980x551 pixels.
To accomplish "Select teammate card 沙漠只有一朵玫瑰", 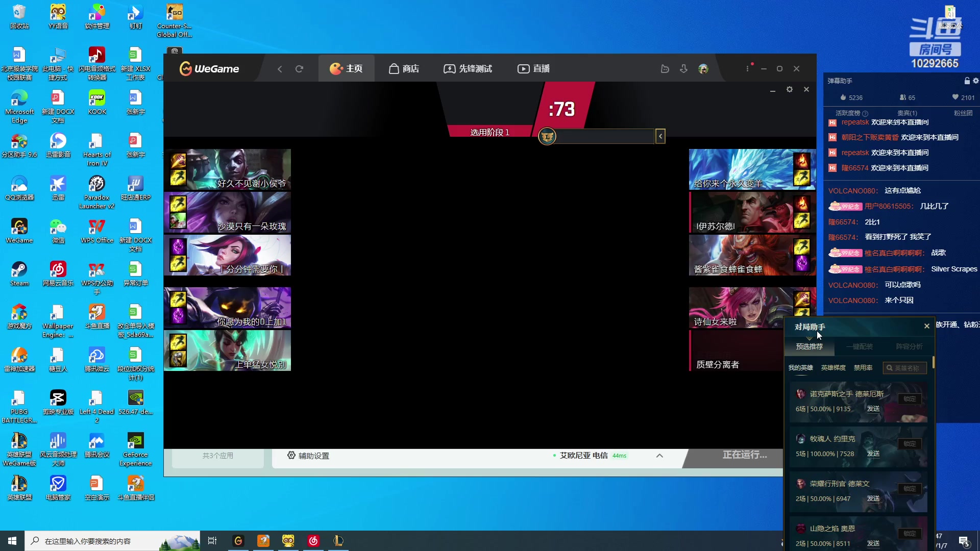I will [x=228, y=212].
